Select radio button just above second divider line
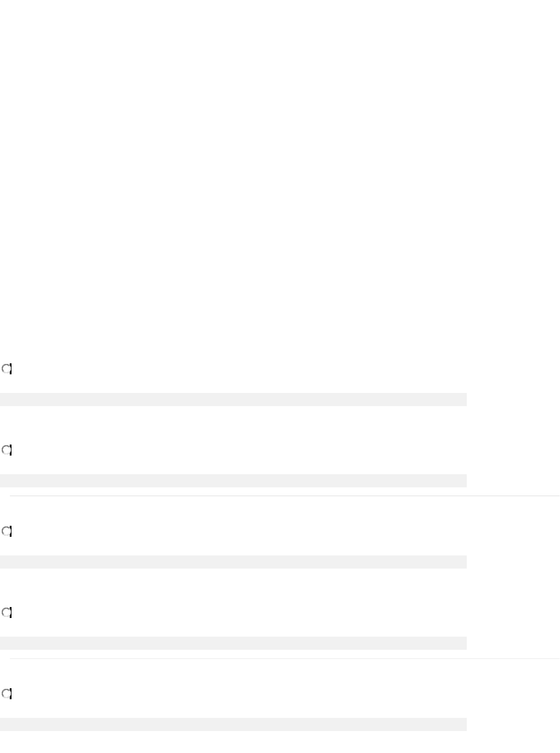This screenshot has height=753, width=560. pos(7,613)
